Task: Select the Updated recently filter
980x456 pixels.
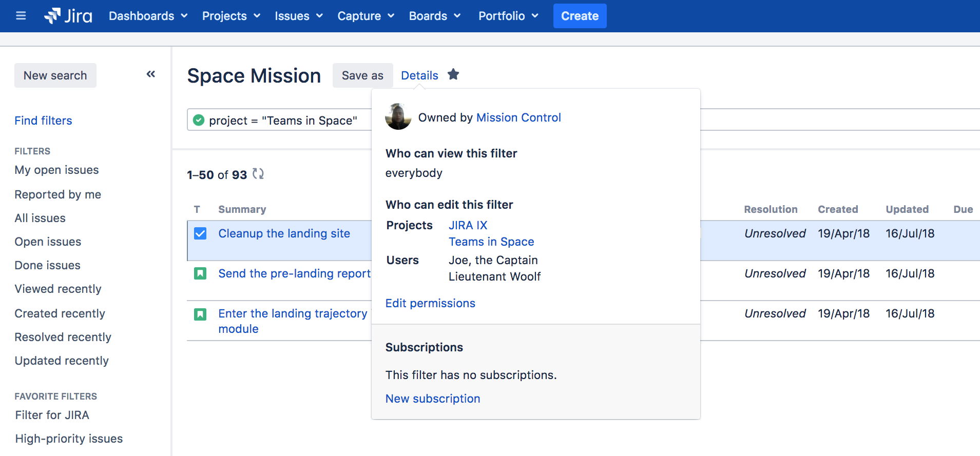Action: point(62,361)
